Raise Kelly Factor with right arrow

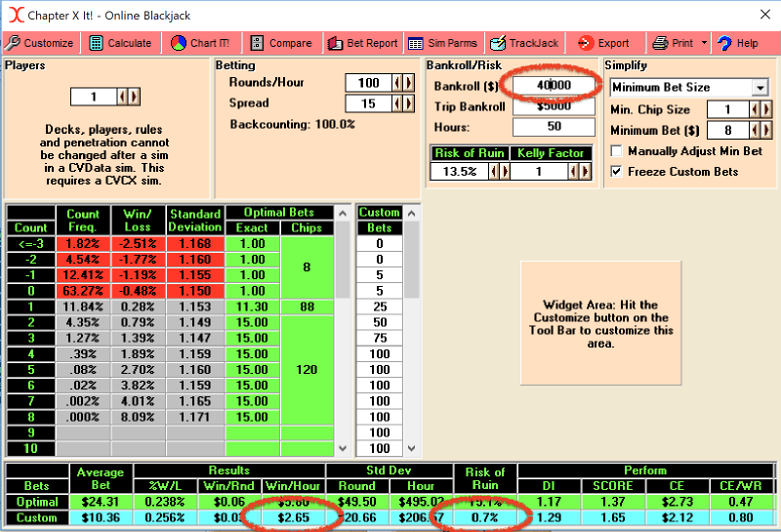[x=585, y=172]
